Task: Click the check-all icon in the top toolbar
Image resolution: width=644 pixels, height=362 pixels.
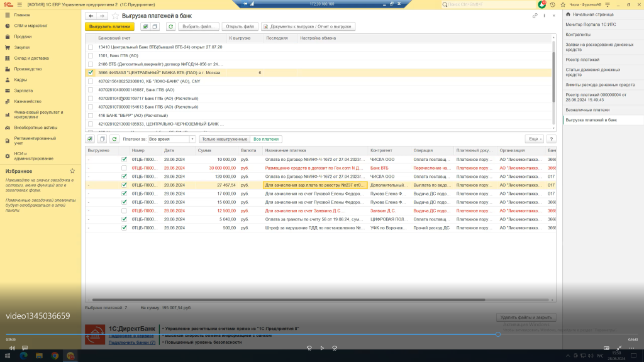Action: (146, 27)
